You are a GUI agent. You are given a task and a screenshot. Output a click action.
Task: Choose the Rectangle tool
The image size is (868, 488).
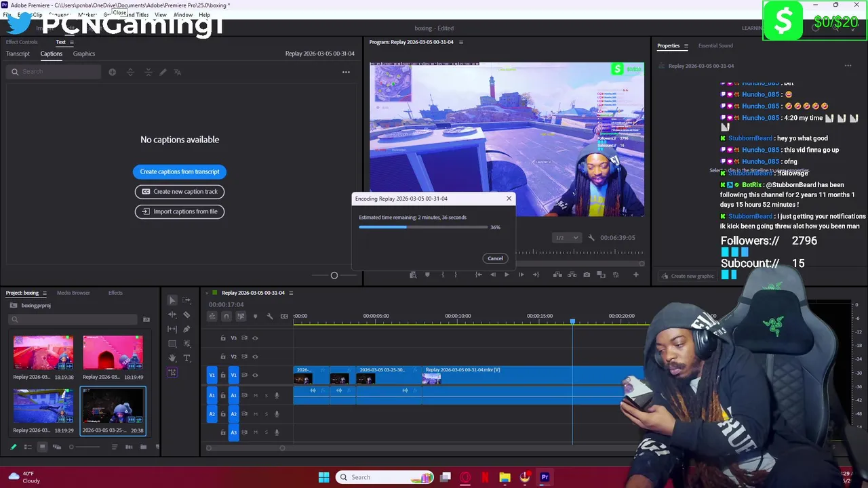point(172,344)
